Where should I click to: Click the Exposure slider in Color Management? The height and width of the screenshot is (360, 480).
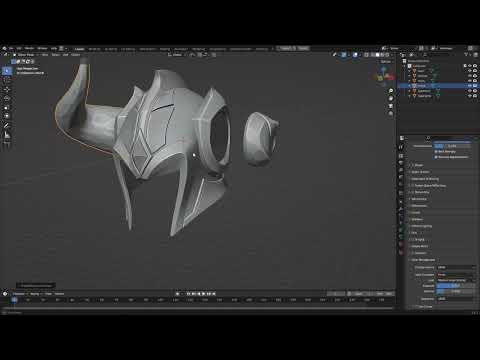point(456,286)
